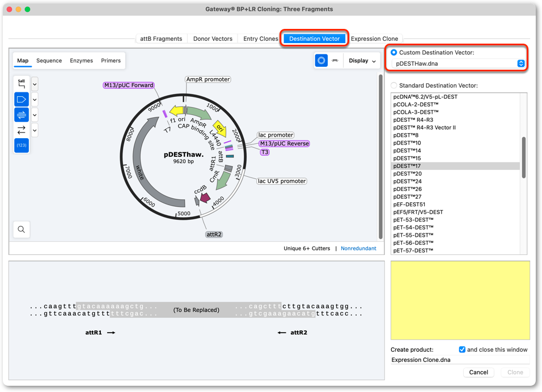
Task: Select pDEST™17 in the vector list
Action: point(455,166)
